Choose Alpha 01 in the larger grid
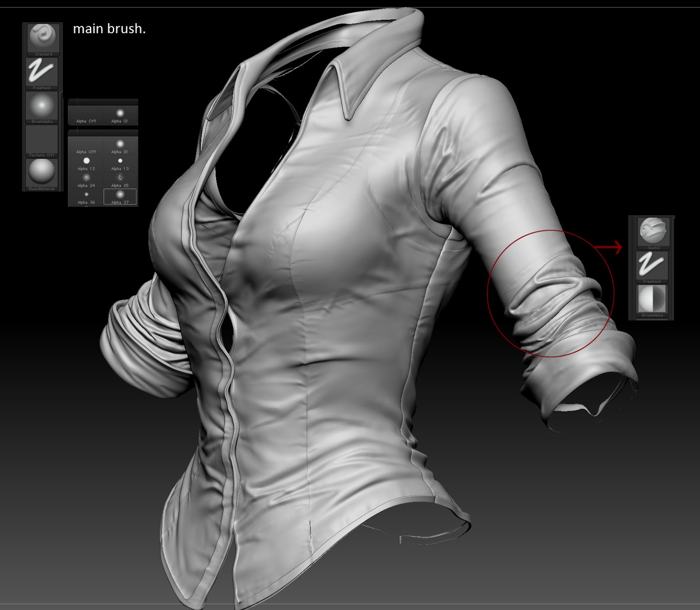This screenshot has height=610, width=700. pyautogui.click(x=120, y=146)
